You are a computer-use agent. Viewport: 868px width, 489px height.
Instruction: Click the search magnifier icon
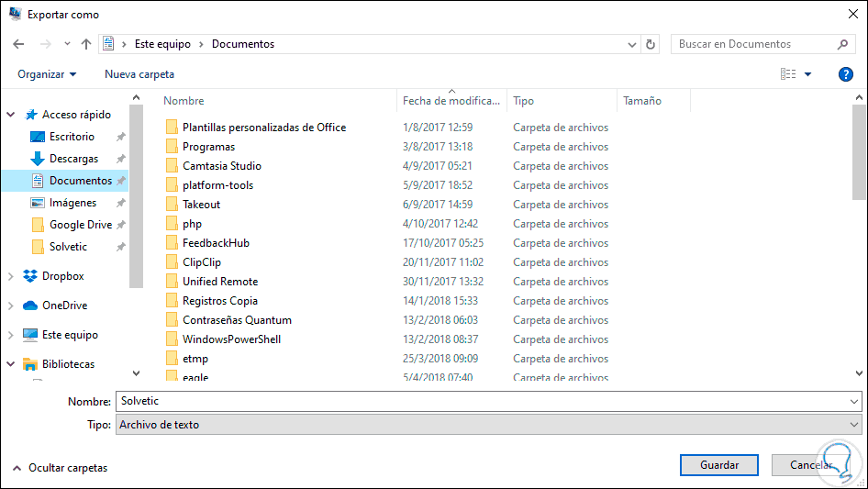click(842, 44)
